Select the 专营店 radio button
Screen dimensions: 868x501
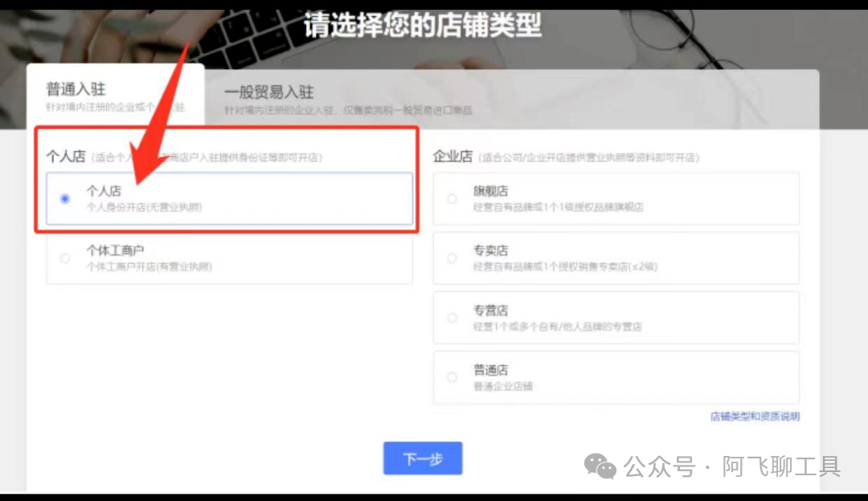(452, 318)
